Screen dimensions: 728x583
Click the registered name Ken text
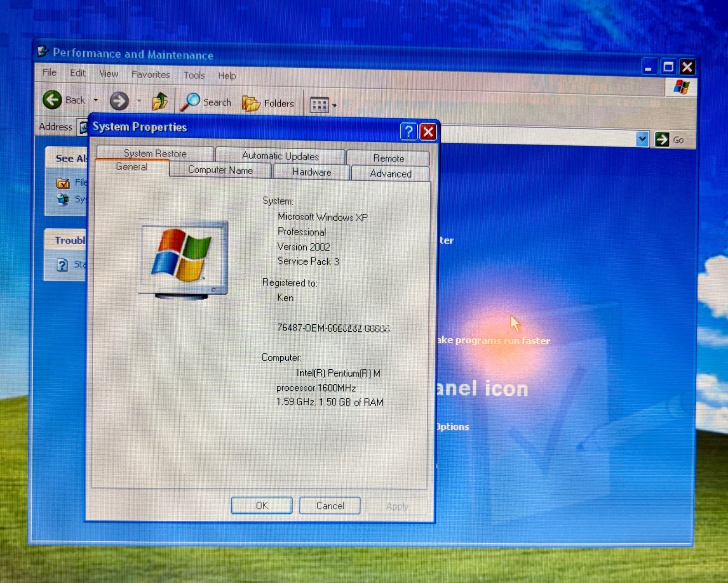[285, 298]
